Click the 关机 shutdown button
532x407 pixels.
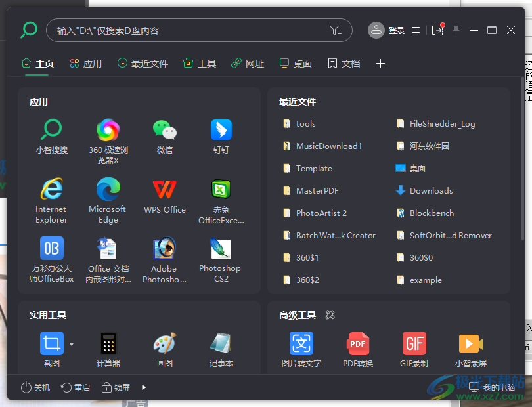pyautogui.click(x=35, y=387)
